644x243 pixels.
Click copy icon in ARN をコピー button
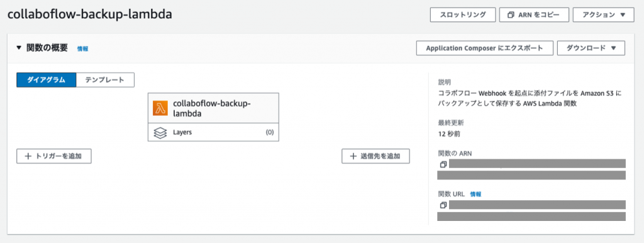(511, 15)
